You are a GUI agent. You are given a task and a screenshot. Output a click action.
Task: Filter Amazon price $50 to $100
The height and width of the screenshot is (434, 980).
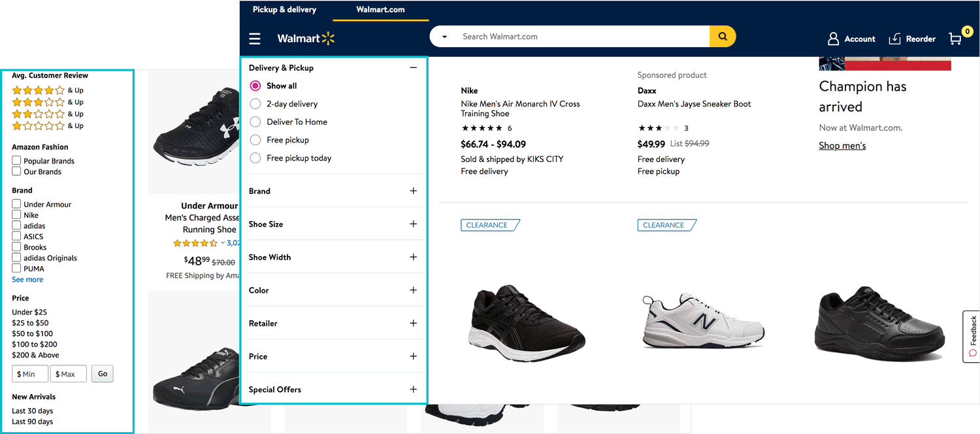(32, 333)
